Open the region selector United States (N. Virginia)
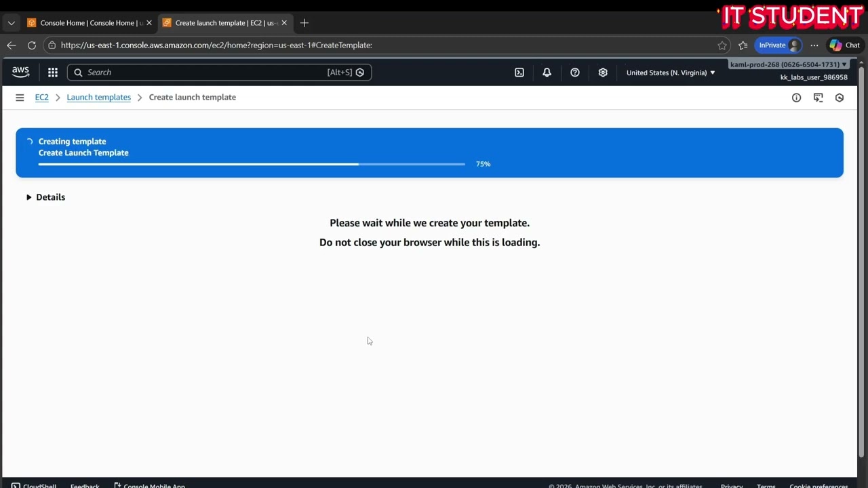The height and width of the screenshot is (488, 868). click(x=671, y=73)
